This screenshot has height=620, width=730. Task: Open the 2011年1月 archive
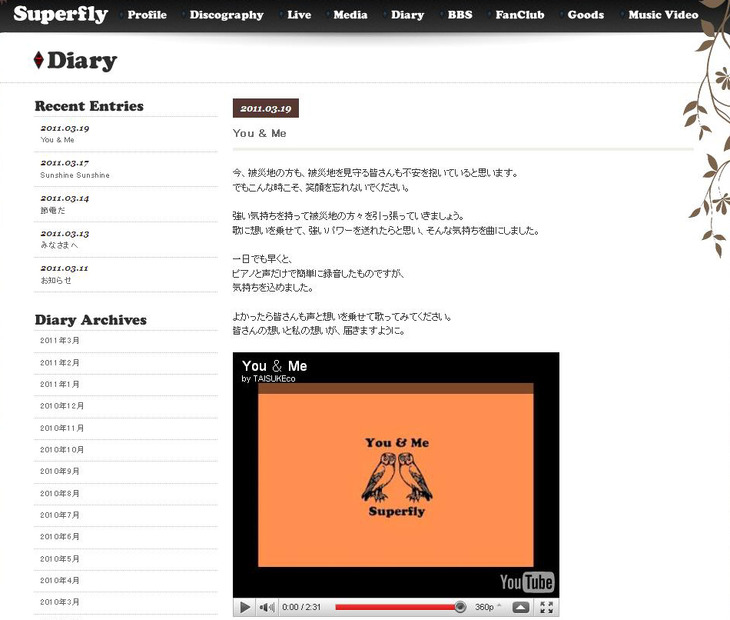(60, 384)
